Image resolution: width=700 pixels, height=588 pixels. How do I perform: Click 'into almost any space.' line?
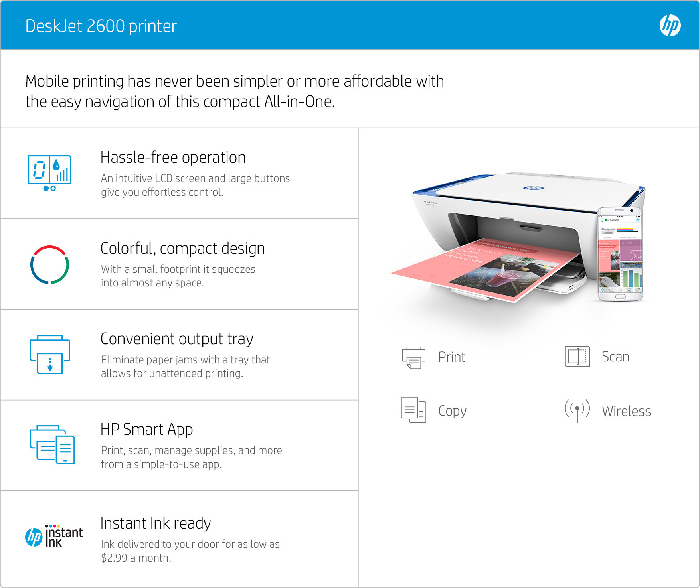[152, 283]
